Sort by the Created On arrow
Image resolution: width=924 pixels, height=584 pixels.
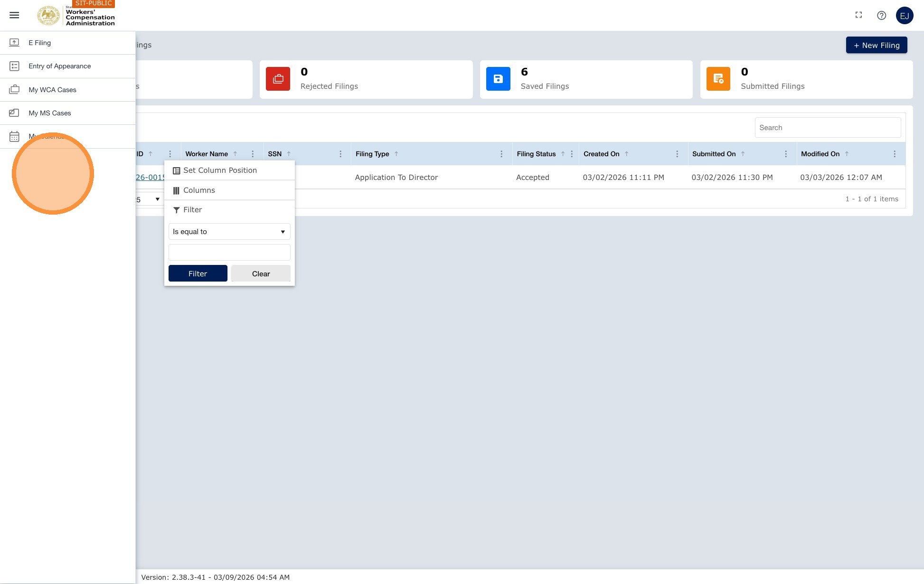[x=627, y=154]
